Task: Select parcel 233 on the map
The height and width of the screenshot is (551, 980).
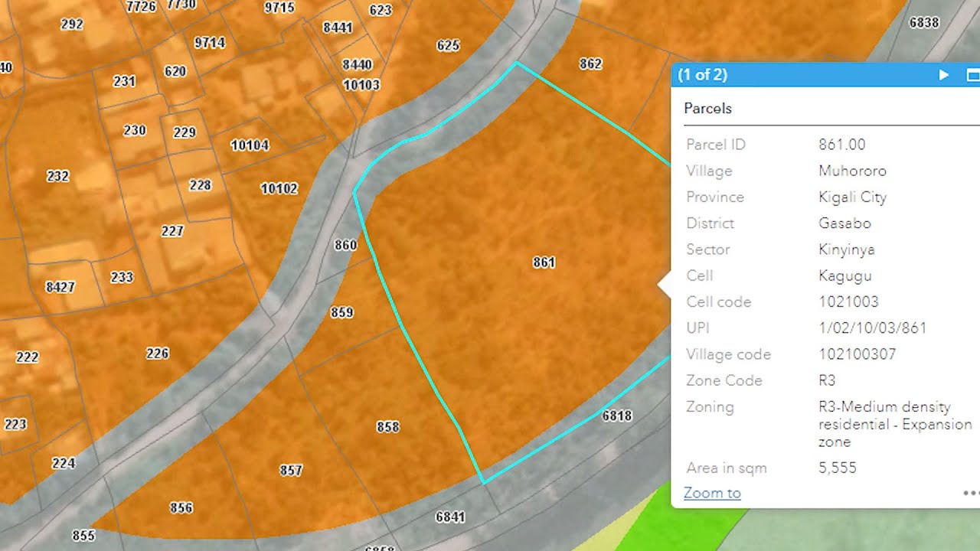Action: [x=122, y=277]
